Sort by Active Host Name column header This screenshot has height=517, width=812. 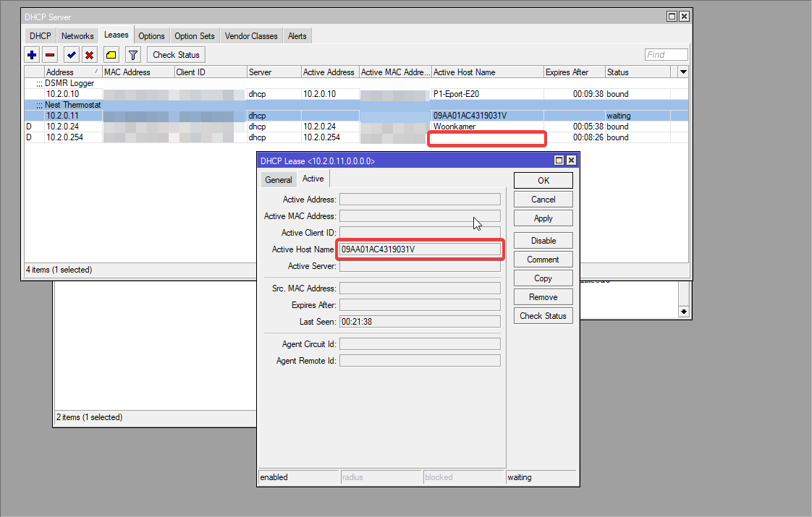487,72
